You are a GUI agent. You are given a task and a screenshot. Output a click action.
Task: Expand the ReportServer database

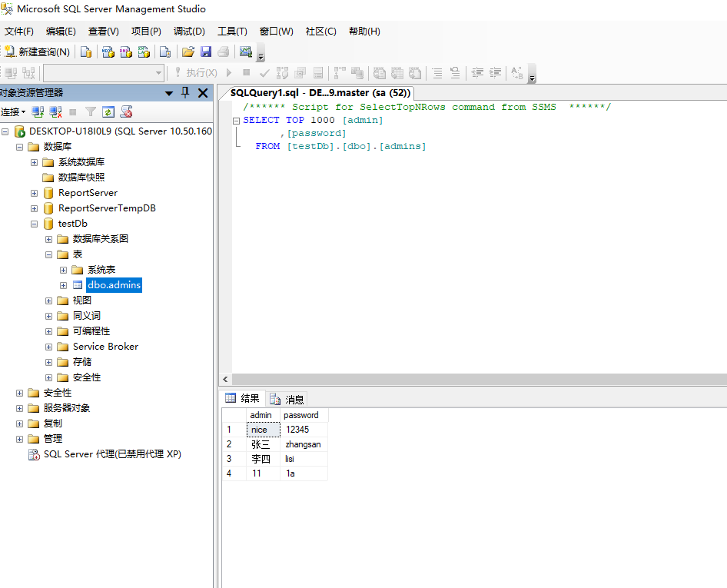click(x=35, y=193)
